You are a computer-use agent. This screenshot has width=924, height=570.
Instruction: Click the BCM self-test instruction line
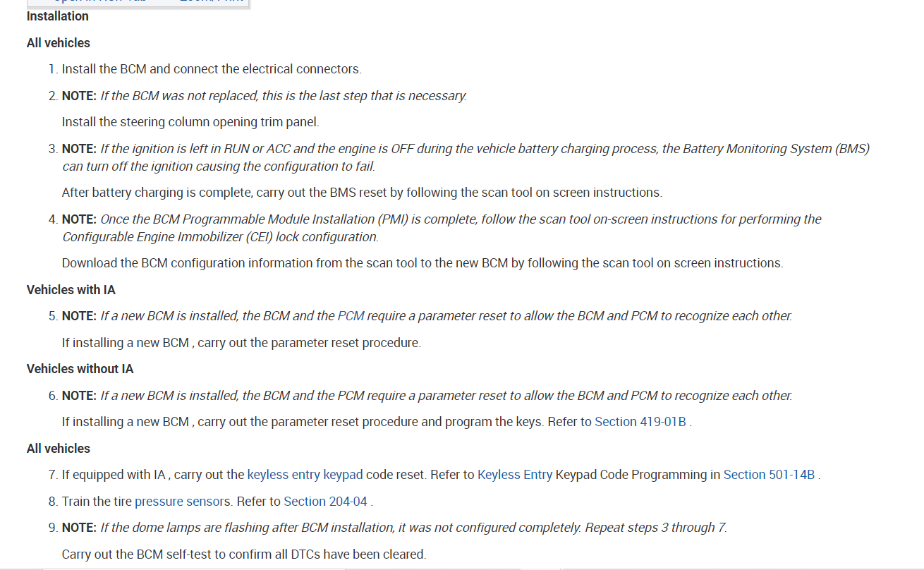pos(243,554)
